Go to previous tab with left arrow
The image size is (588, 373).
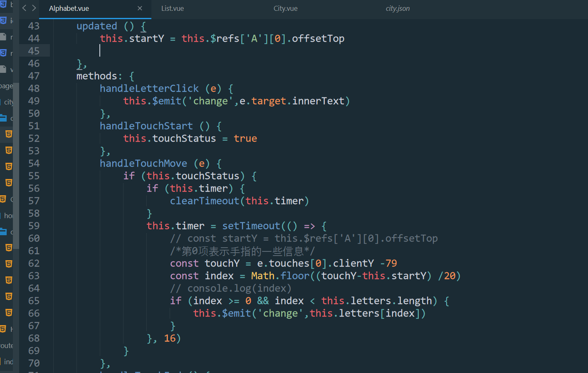pyautogui.click(x=24, y=8)
